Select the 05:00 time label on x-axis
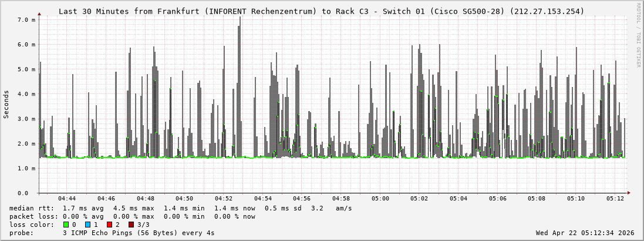The height and width of the screenshot is (241, 644). pos(380,199)
